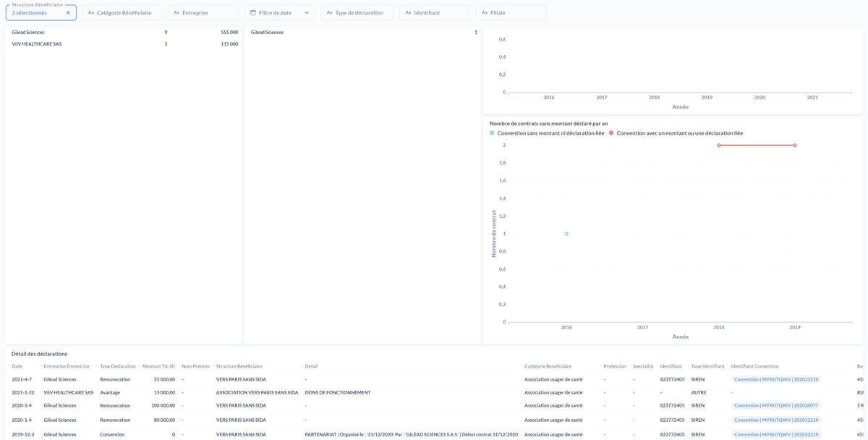Click the 'Détail des déclarations' card title

point(39,354)
